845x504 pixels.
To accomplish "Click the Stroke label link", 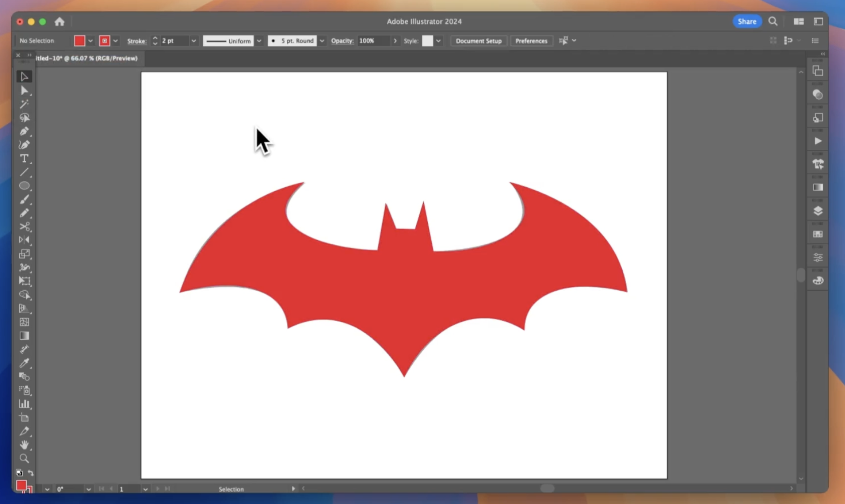I will point(137,41).
